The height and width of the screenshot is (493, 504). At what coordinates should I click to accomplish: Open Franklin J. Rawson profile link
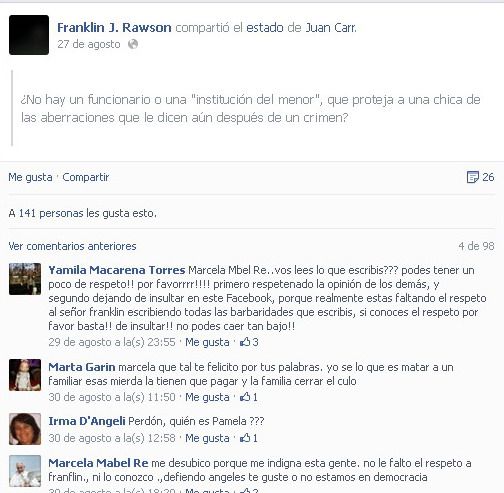(x=114, y=27)
